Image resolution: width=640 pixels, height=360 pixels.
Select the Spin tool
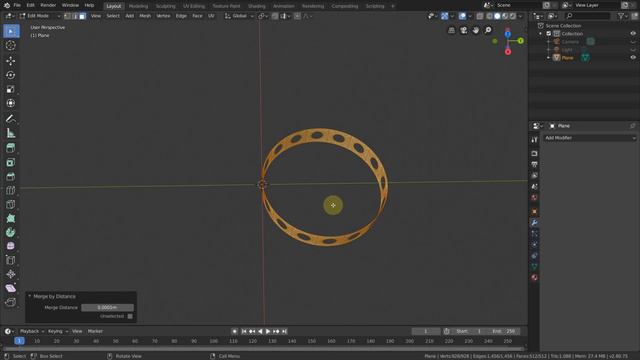point(11,232)
